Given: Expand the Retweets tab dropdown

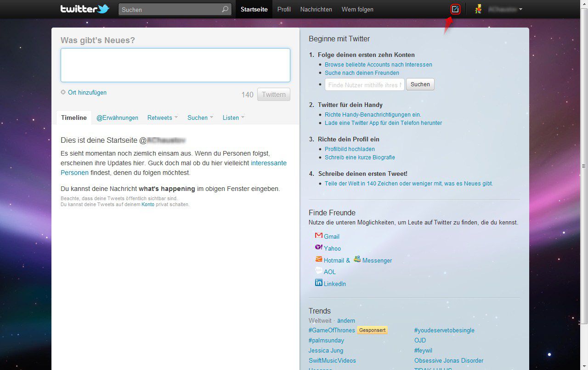Looking at the screenshot, I should pyautogui.click(x=176, y=117).
